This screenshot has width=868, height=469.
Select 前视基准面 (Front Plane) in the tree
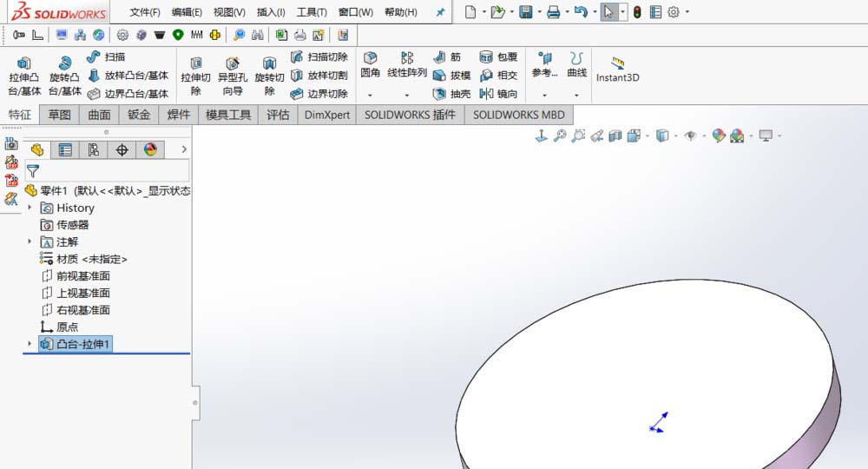pos(76,275)
